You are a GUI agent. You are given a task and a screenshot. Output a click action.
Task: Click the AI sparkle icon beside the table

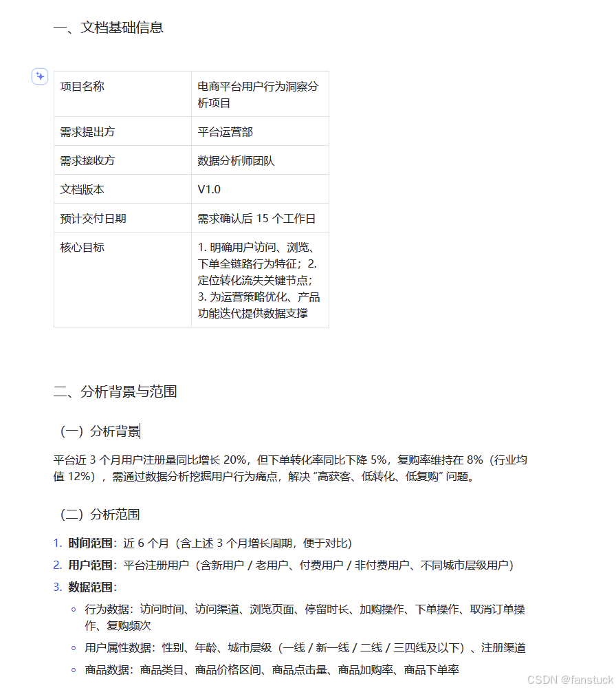click(x=40, y=77)
